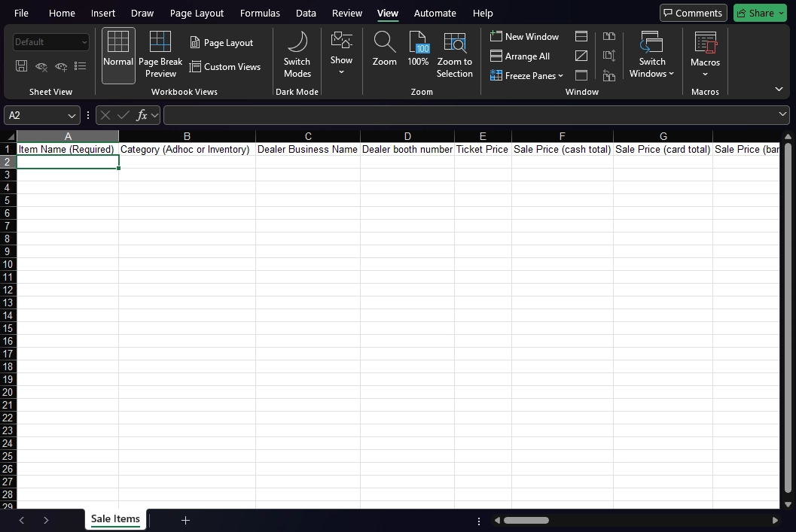Open the Default sheet view dropdown
Viewport: 796px width, 532px height.
pos(50,42)
